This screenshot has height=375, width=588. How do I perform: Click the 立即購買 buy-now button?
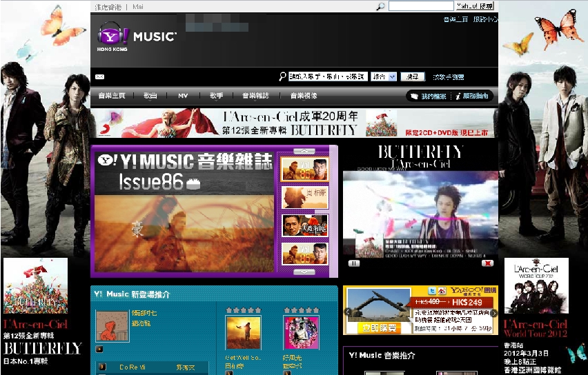click(378, 328)
